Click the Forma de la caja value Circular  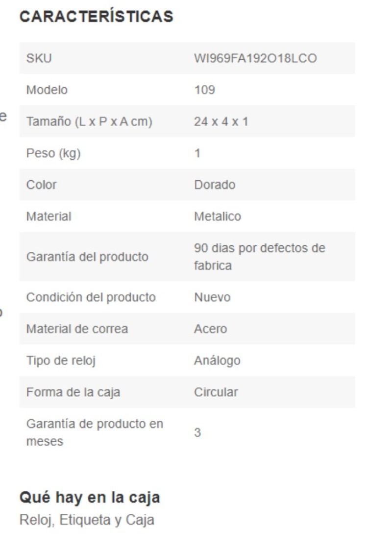216,392
